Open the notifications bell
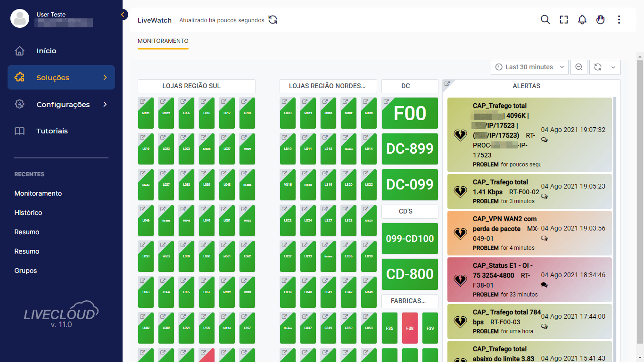644x362 pixels. [582, 20]
